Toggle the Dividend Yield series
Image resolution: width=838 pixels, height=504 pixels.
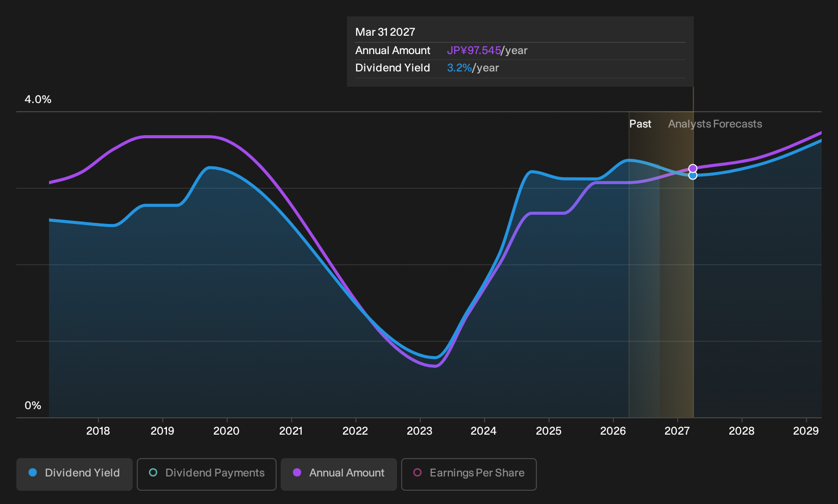(75, 474)
